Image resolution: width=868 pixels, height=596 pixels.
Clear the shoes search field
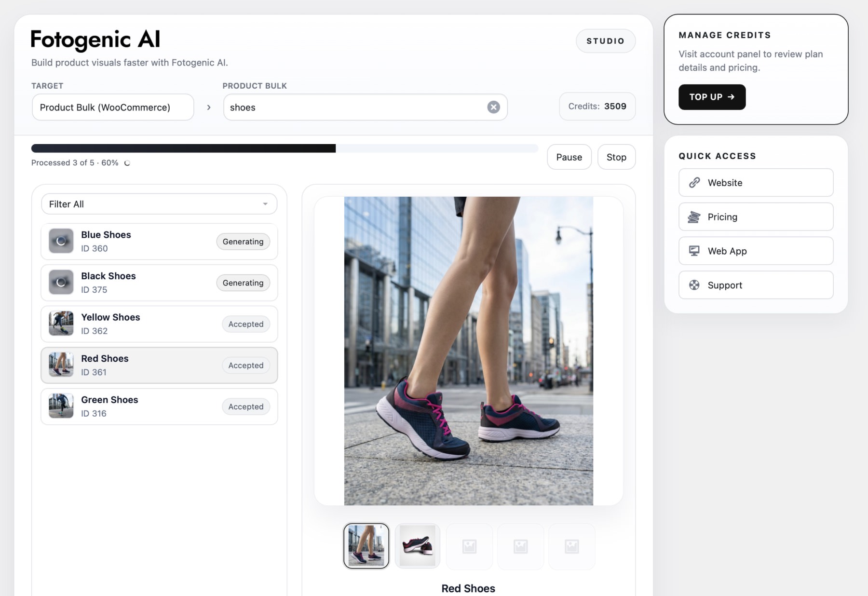coord(493,107)
